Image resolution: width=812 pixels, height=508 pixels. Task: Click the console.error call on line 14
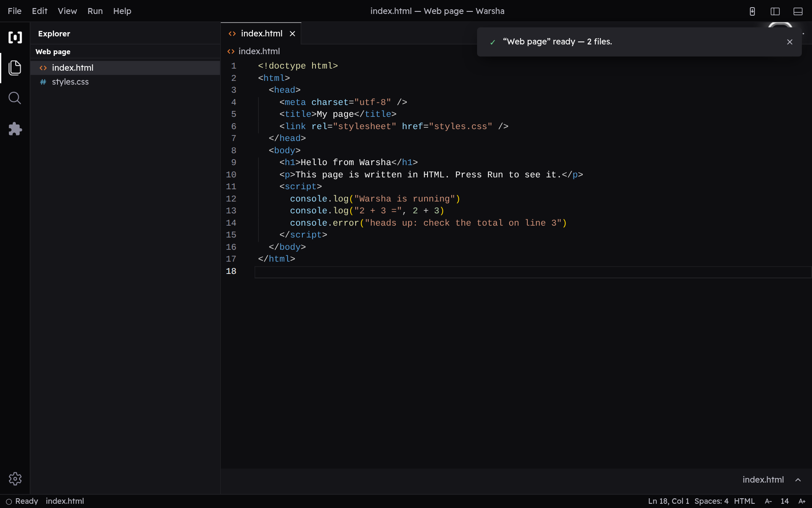point(428,223)
